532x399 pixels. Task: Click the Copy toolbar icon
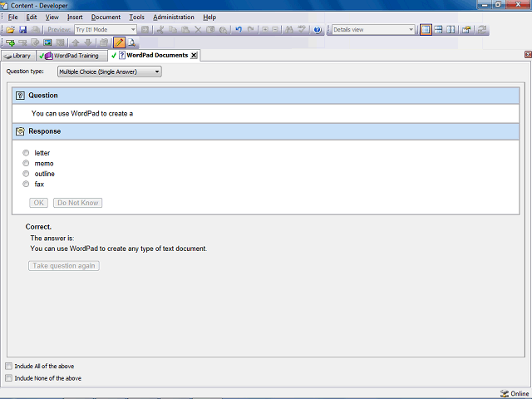coord(173,30)
